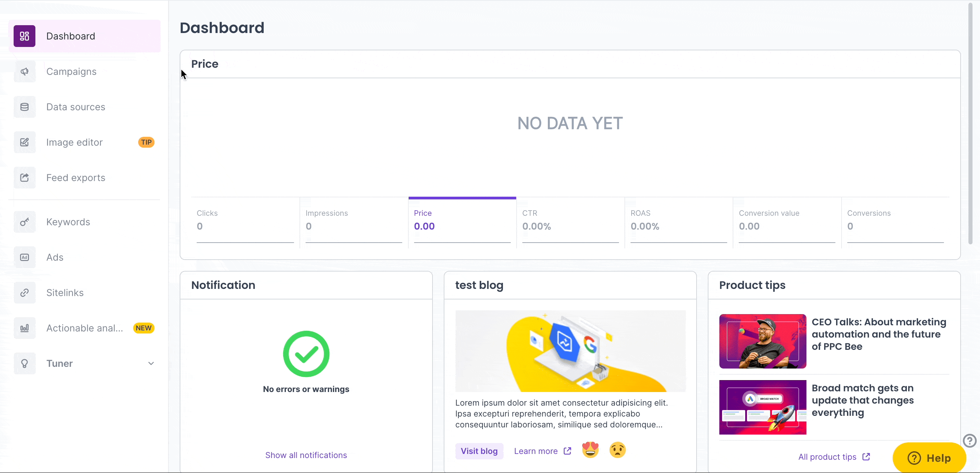Switch chart to Impressions metric
This screenshot has height=473, width=980.
[x=354, y=221]
